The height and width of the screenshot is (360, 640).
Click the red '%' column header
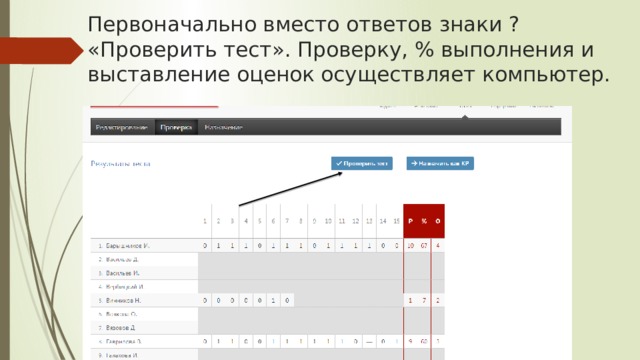click(x=424, y=221)
